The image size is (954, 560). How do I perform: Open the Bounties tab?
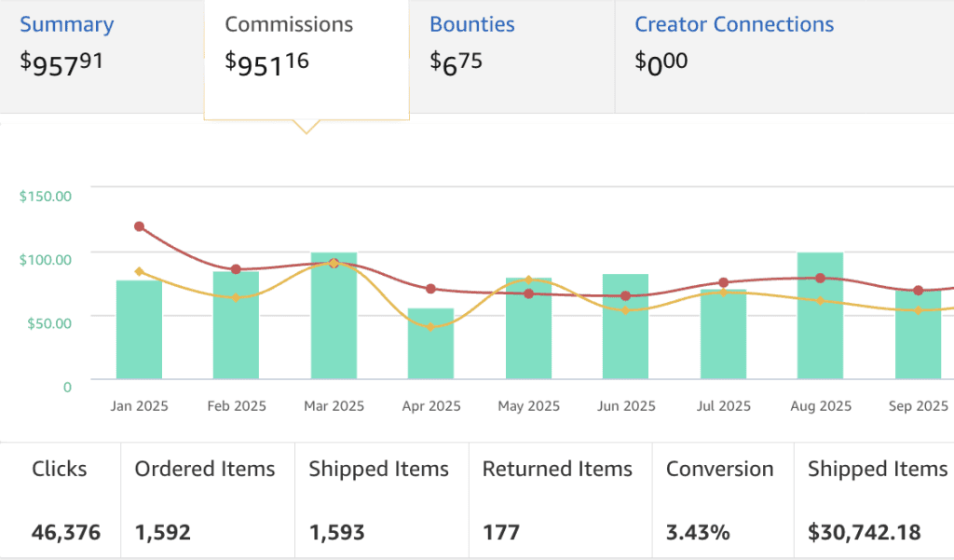pos(471,23)
